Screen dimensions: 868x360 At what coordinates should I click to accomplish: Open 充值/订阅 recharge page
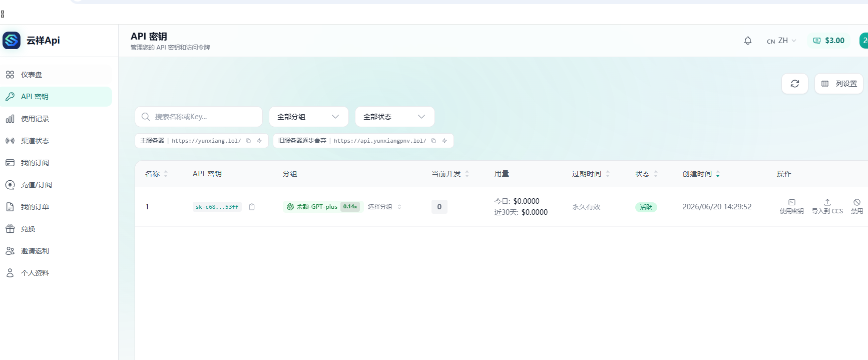(56, 185)
